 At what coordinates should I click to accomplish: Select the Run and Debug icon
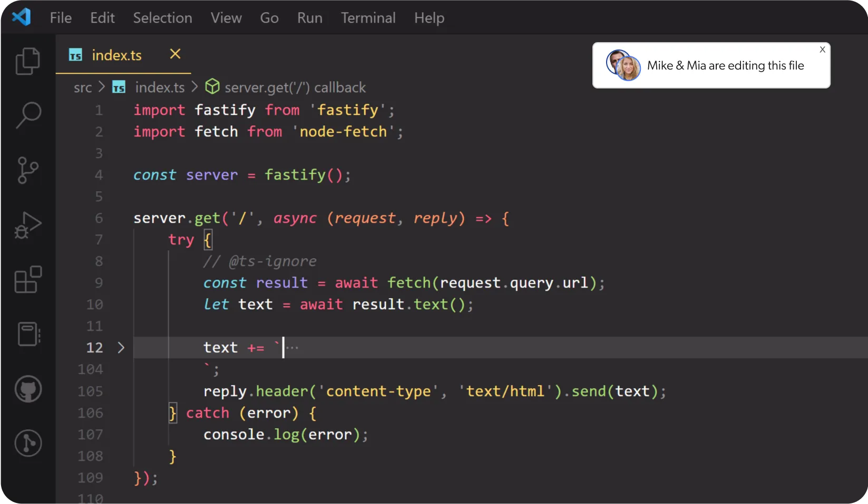[28, 225]
